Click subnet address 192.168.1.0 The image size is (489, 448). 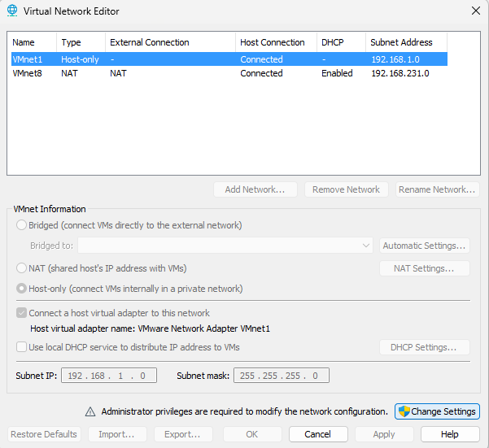(x=395, y=59)
